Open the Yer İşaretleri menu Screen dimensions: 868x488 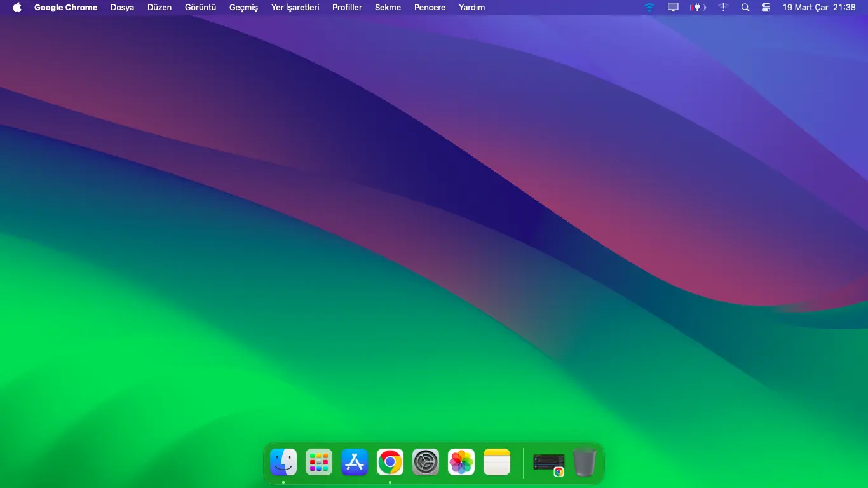(295, 8)
